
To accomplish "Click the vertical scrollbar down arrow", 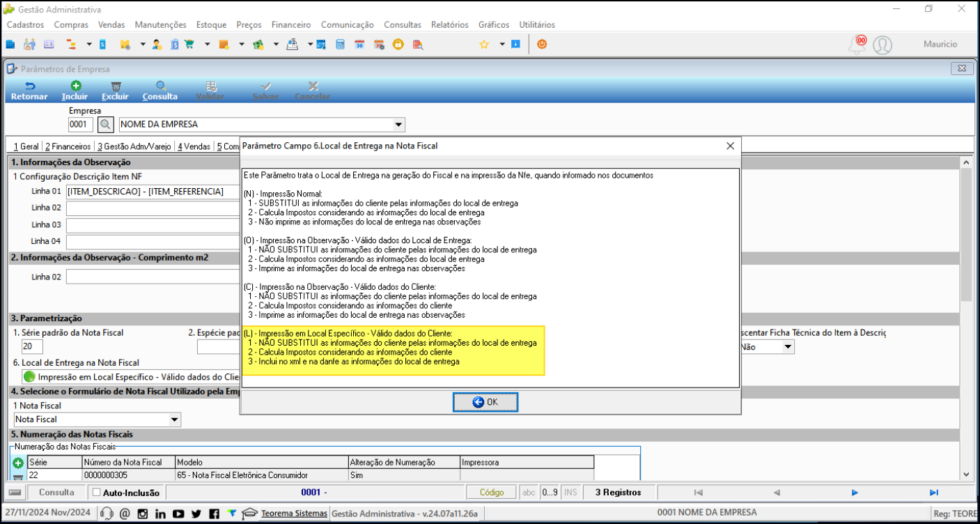I will click(965, 475).
